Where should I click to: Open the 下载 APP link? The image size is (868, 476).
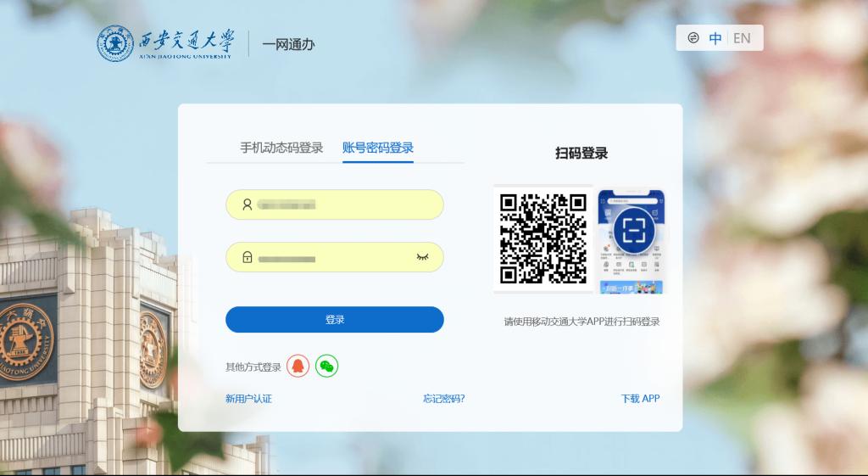point(640,398)
